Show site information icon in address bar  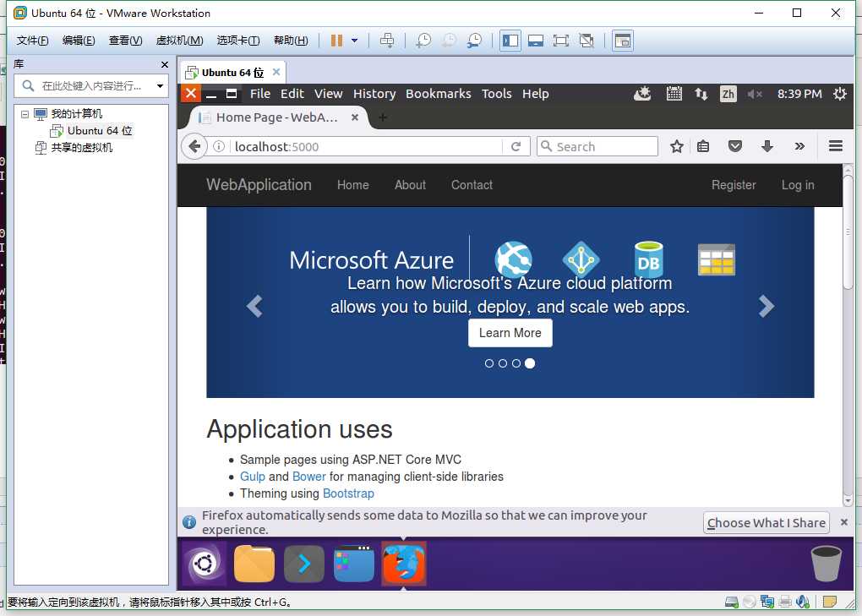(x=219, y=146)
